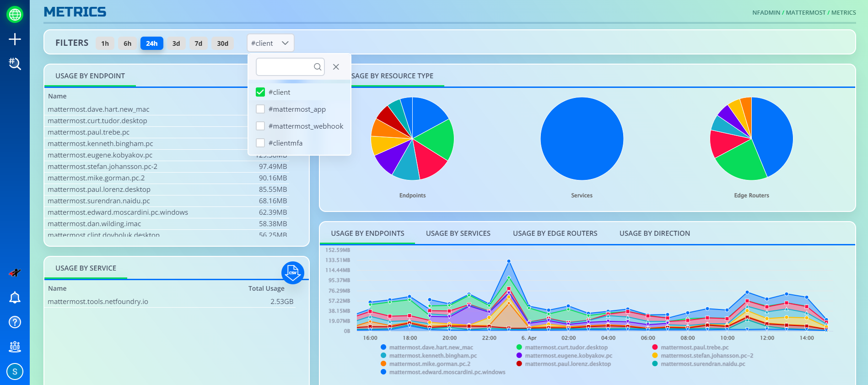This screenshot has width=868, height=385.
Task: Uncheck the #client checkbox
Action: 260,92
